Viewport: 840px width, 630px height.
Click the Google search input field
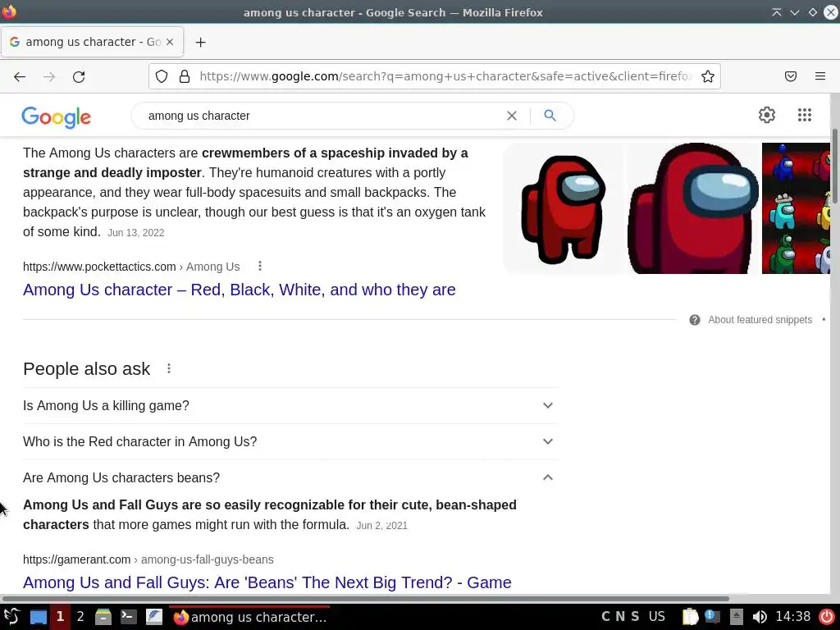pos(322,116)
